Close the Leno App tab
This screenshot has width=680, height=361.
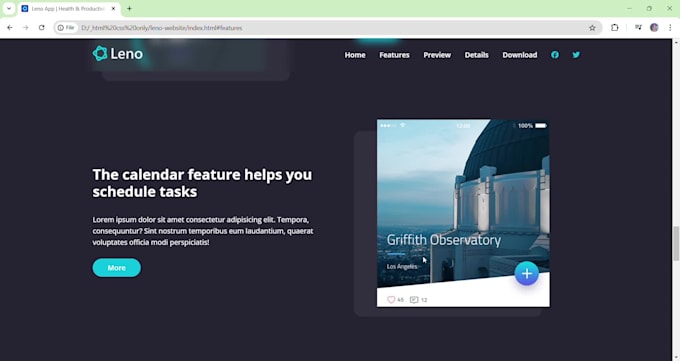click(x=114, y=9)
